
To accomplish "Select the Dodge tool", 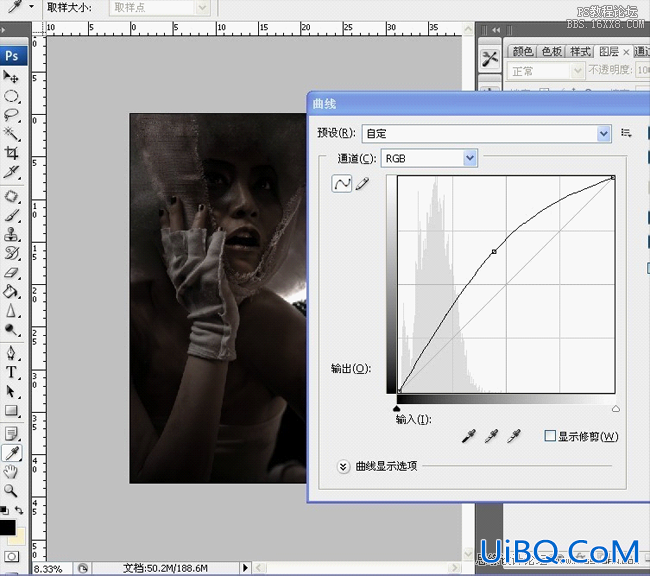I will [x=11, y=330].
